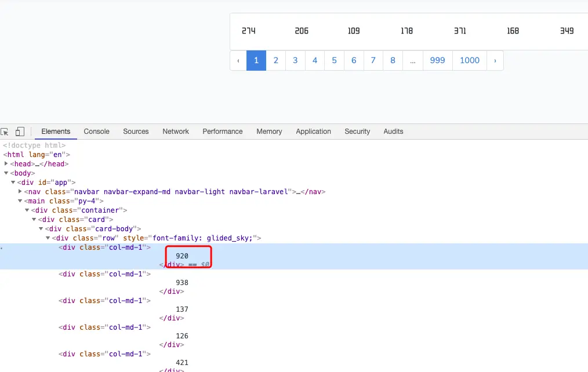Go to page 3
Viewport: 588px width, 372px height.
coord(295,60)
